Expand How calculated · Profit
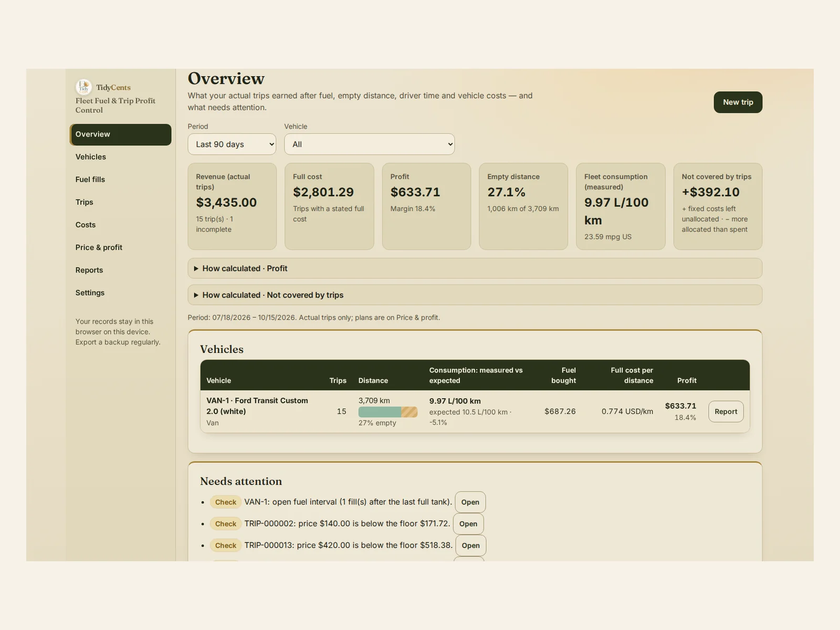Screen dimensions: 840x630 475,268
